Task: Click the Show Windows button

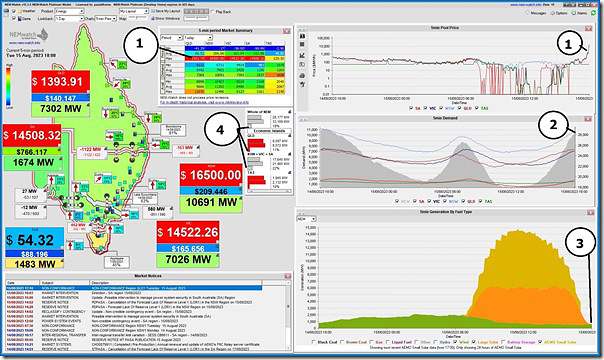Action: pyautogui.click(x=166, y=18)
